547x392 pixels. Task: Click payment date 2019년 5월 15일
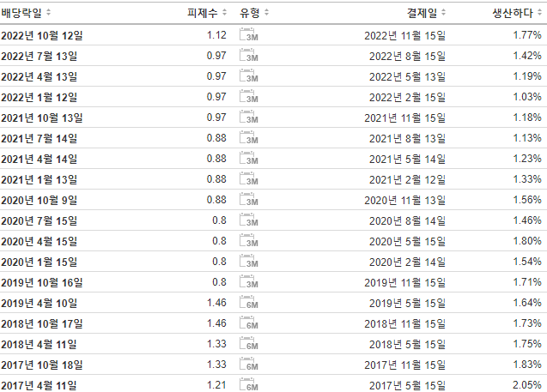tap(407, 303)
